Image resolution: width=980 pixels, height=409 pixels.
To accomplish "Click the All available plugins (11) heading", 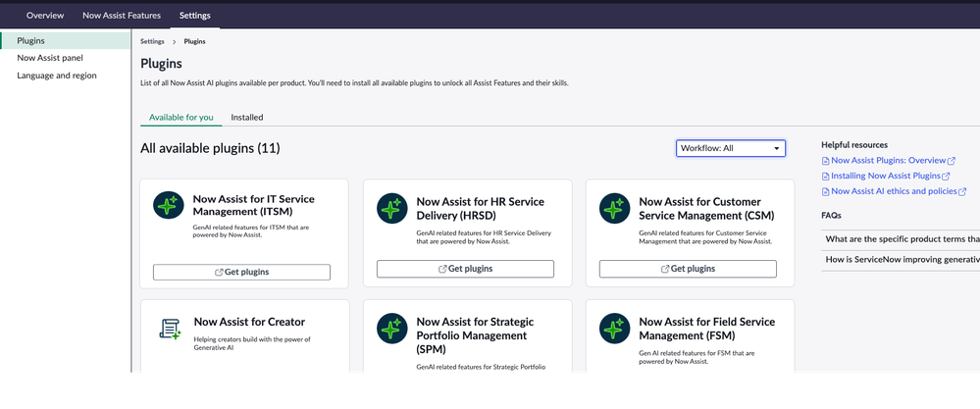I will [210, 148].
